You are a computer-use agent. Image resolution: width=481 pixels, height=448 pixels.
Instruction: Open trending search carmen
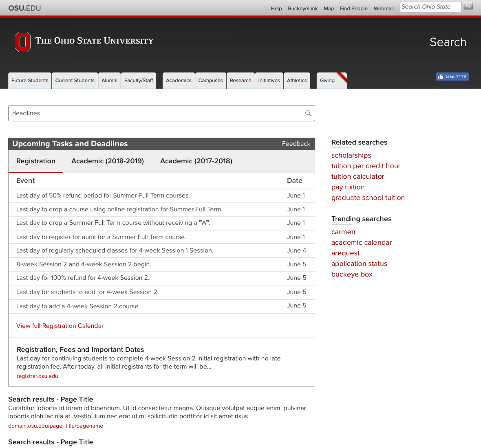pos(343,232)
